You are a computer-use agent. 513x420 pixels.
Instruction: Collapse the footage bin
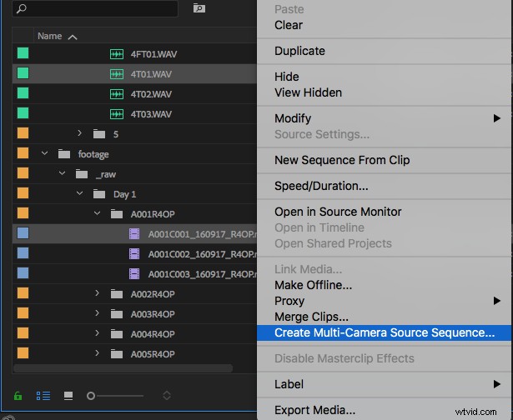pyautogui.click(x=44, y=153)
